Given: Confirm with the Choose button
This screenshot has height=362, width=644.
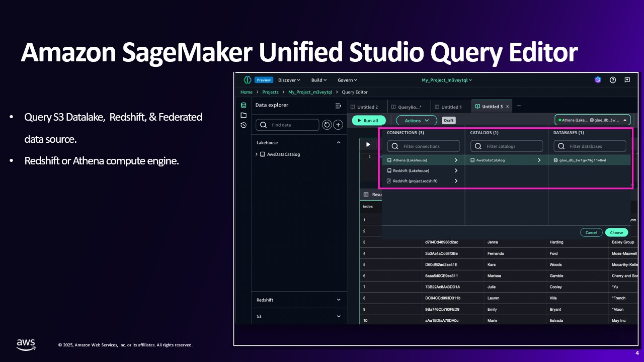Looking at the screenshot, I should tap(616, 232).
